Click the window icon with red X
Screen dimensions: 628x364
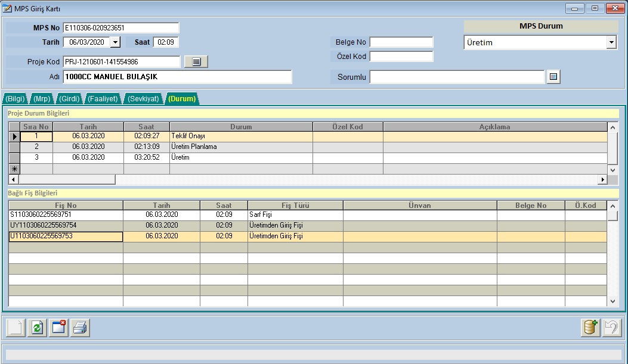click(x=58, y=328)
